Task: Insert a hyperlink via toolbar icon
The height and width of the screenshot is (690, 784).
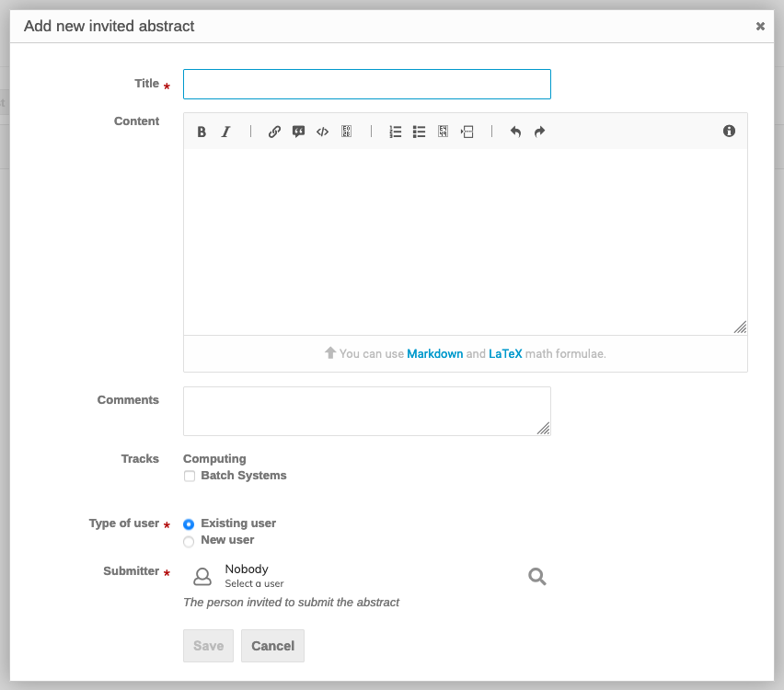Action: pyautogui.click(x=274, y=132)
